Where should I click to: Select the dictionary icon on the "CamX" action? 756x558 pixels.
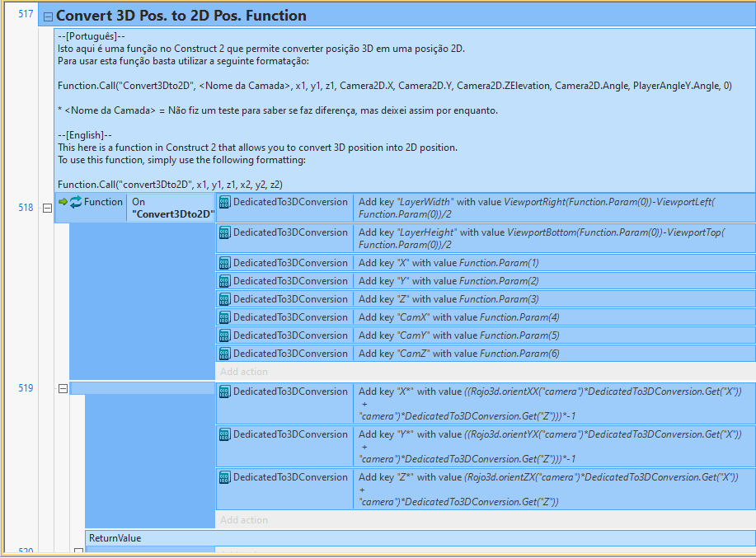tap(225, 317)
